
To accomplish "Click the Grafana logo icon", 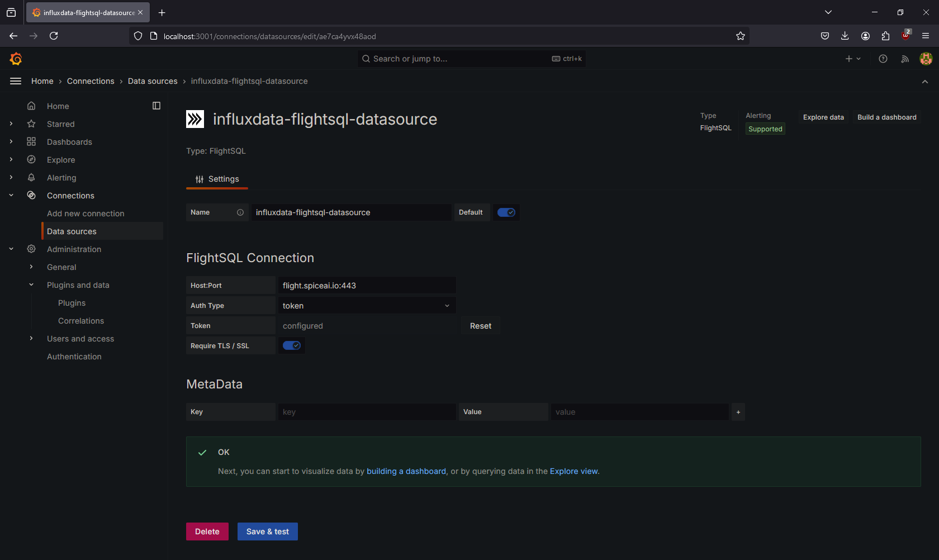I will click(x=16, y=59).
